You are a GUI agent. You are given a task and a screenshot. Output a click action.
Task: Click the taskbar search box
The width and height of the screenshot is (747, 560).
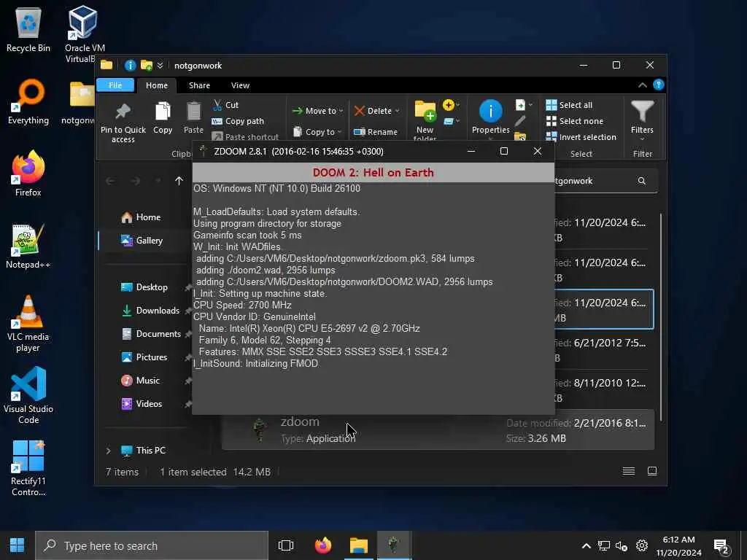click(152, 545)
